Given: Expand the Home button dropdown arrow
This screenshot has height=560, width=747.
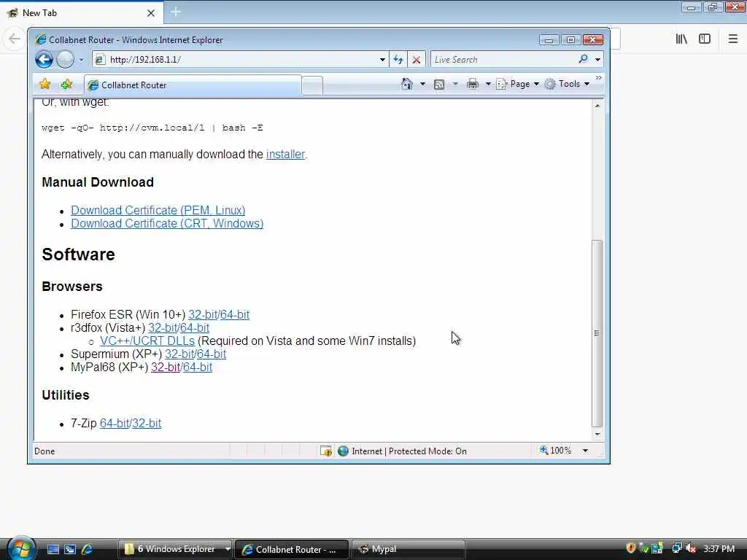Looking at the screenshot, I should click(x=422, y=85).
